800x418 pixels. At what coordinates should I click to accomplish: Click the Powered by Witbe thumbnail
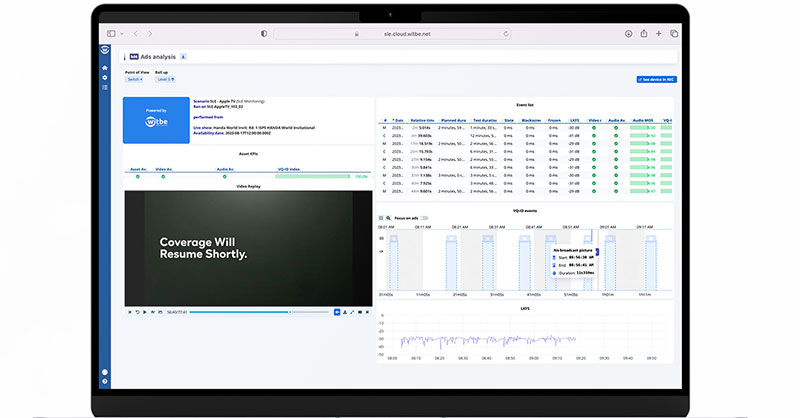click(156, 120)
